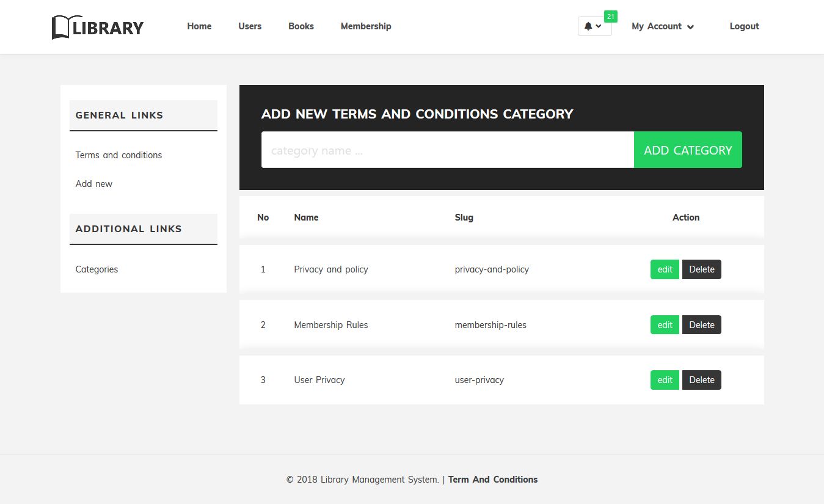Open the Users menu item

pyautogui.click(x=250, y=26)
